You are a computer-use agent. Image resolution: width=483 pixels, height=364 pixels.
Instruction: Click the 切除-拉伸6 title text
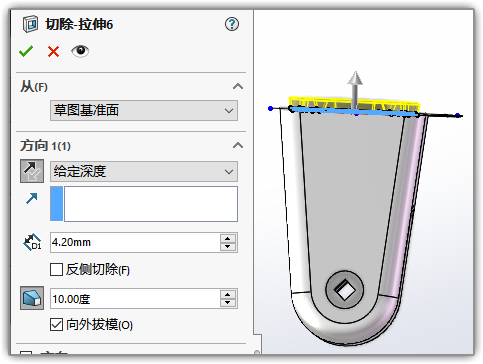point(79,24)
